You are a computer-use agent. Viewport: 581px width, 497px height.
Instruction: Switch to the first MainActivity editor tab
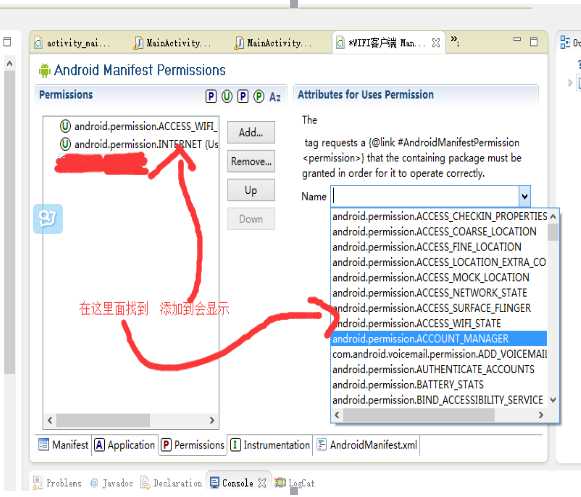pyautogui.click(x=172, y=43)
